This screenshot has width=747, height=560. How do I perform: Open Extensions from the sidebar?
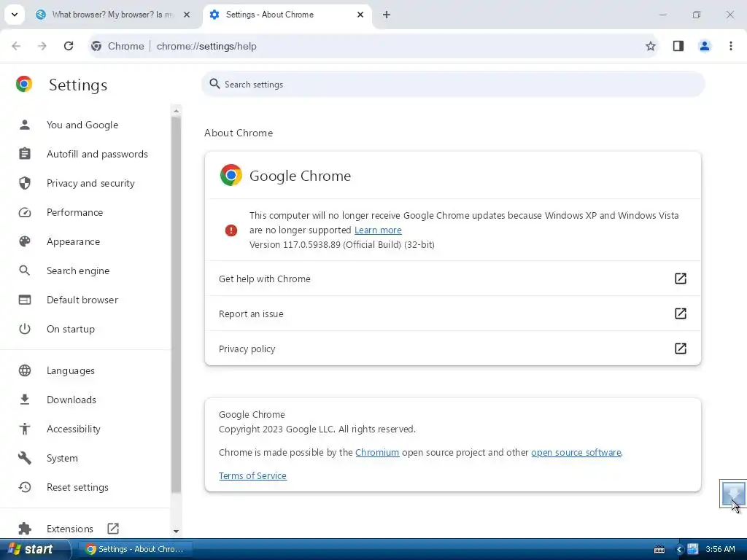pos(69,529)
